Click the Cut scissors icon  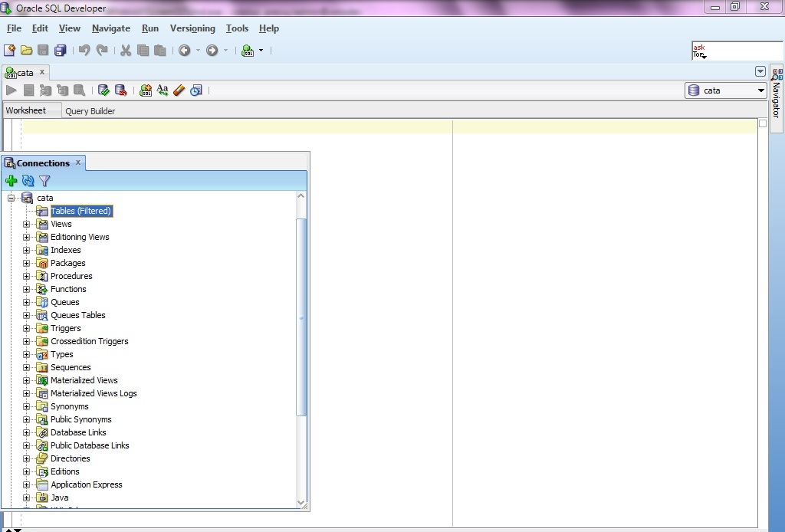coord(126,50)
